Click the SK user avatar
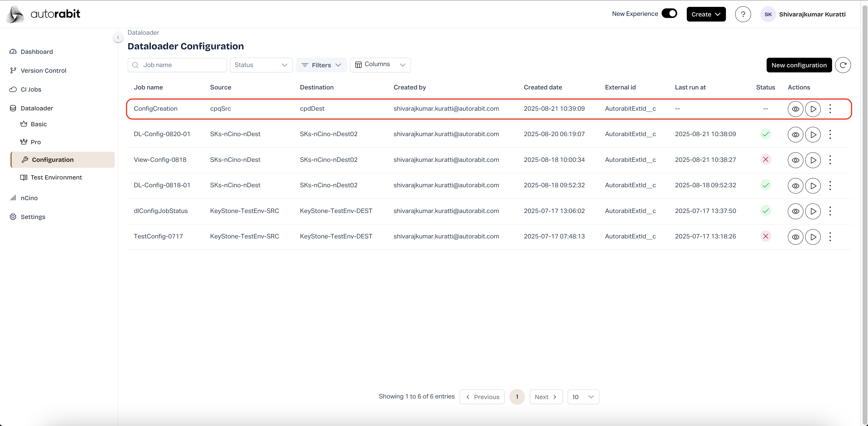Viewport: 868px width, 426px height. [768, 14]
